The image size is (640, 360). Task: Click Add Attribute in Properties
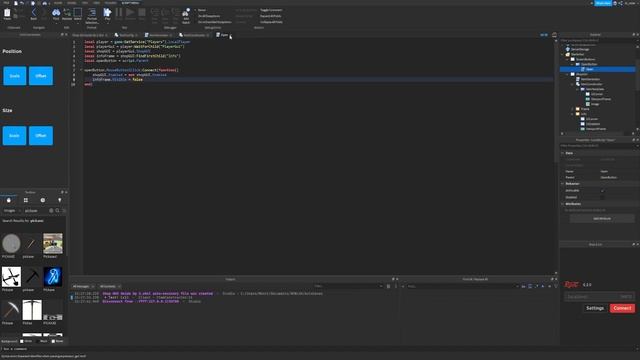pyautogui.click(x=602, y=219)
